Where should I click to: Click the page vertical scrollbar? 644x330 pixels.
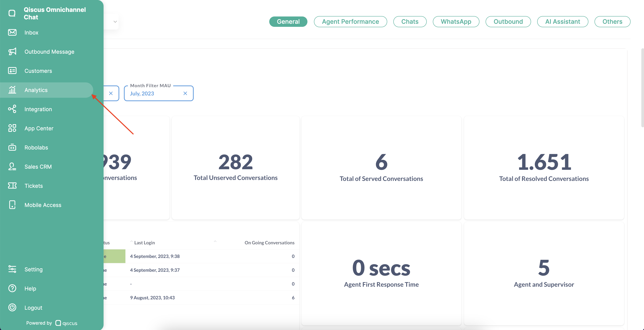pyautogui.click(x=642, y=87)
